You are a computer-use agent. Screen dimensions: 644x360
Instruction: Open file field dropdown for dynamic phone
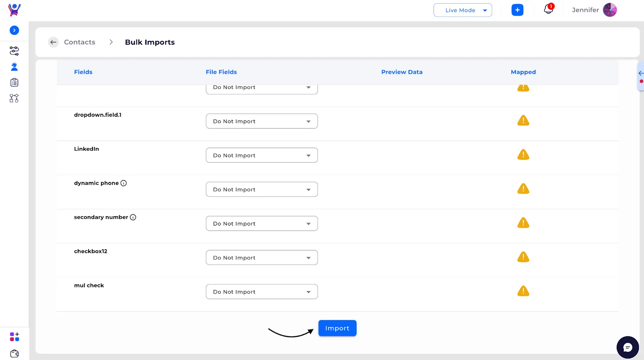click(x=262, y=189)
